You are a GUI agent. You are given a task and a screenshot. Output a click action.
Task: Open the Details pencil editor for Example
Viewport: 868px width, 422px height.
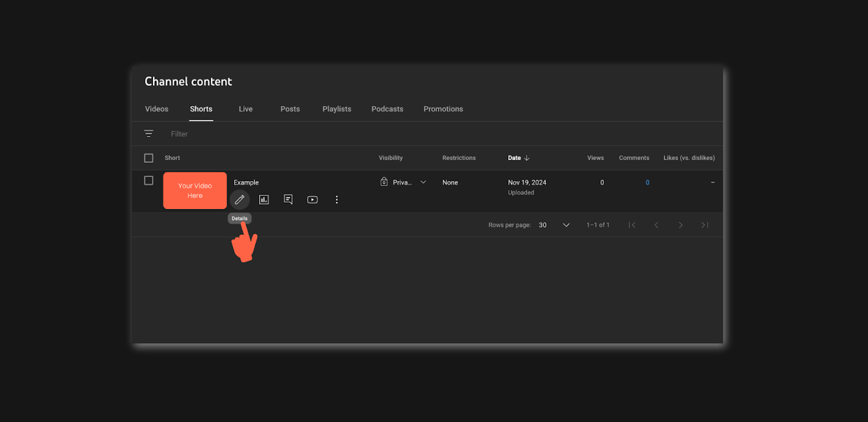[x=239, y=199]
